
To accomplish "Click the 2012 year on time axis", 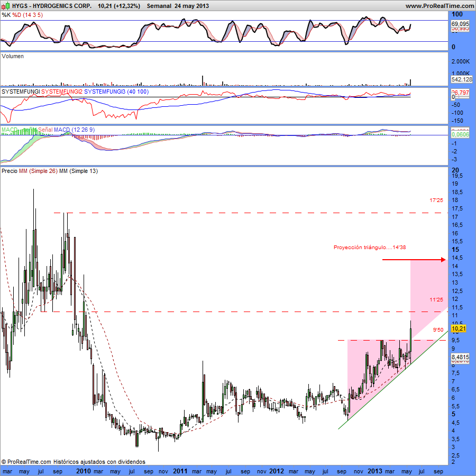I will [277, 471].
